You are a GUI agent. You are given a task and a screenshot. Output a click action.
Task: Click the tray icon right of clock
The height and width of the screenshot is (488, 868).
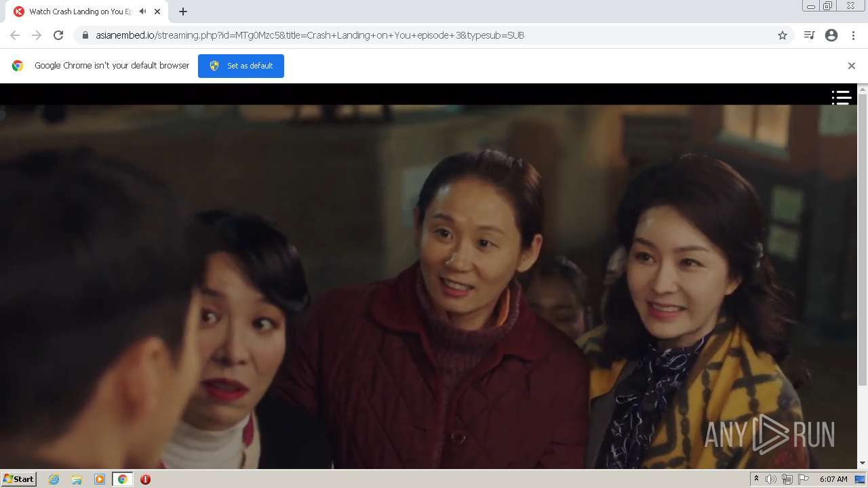coord(860,479)
